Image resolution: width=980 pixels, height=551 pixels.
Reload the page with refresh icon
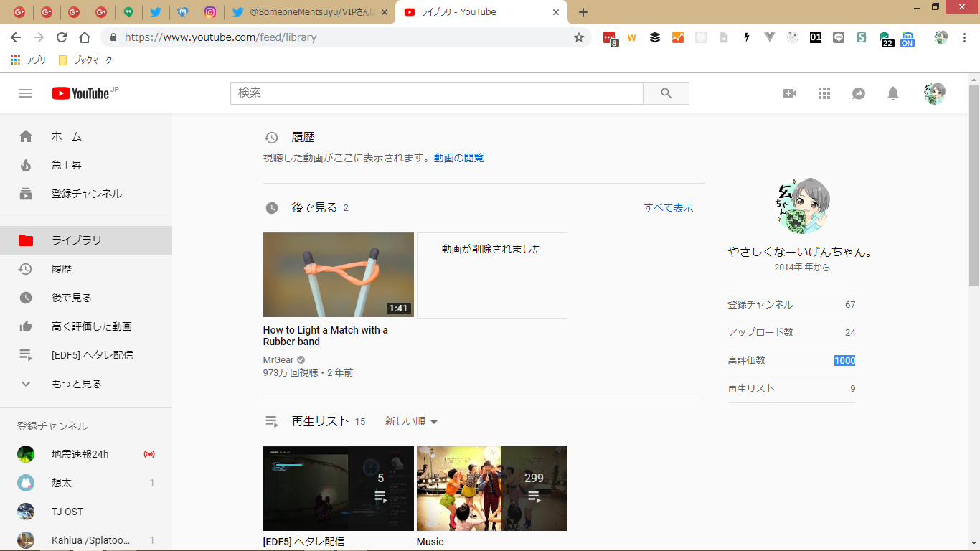[x=62, y=37]
